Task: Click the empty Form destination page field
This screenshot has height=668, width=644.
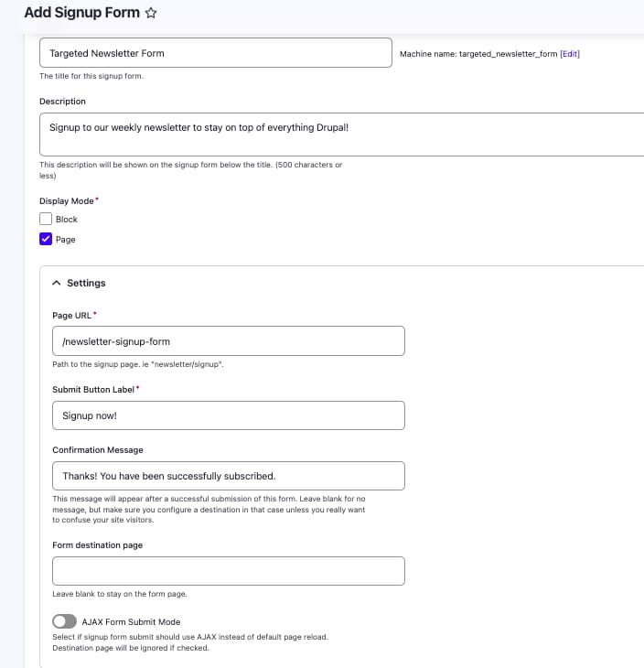Action: coord(228,571)
